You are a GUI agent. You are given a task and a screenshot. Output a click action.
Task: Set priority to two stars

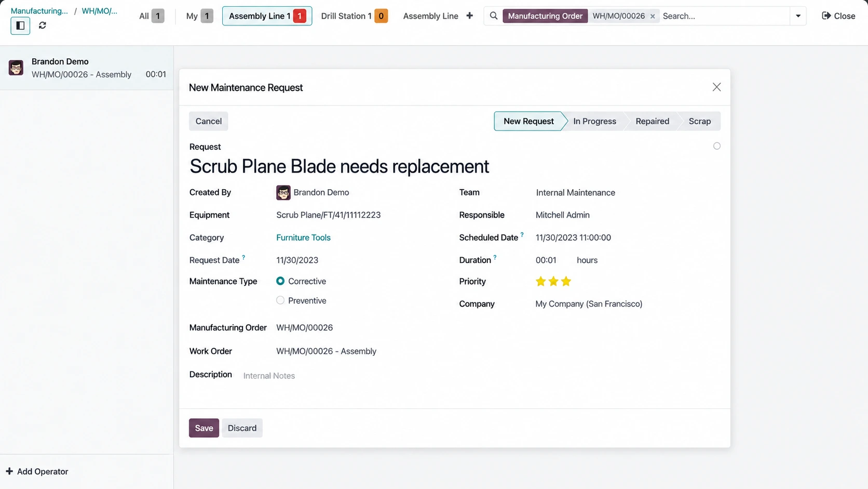553,282
